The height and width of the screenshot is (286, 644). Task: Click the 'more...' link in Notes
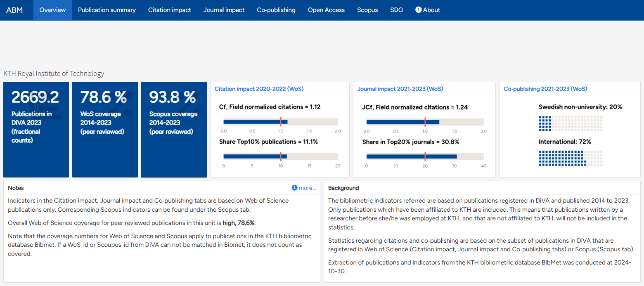point(307,188)
